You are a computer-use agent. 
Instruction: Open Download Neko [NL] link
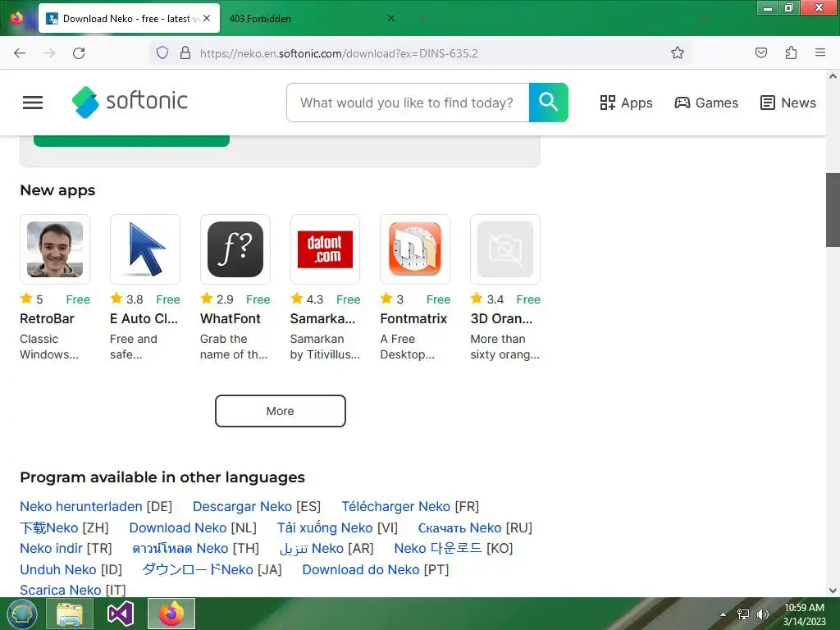178,527
